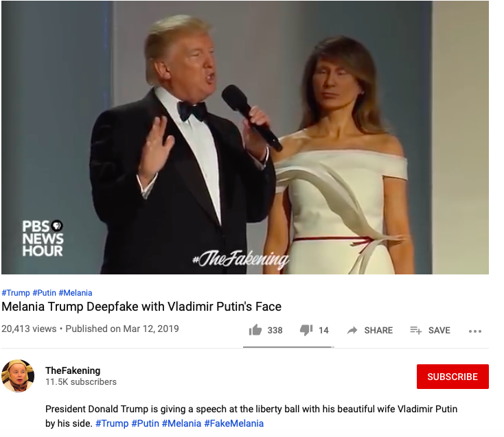Image resolution: width=504 pixels, height=437 pixels.
Task: Open the #Trump hashtag above the title
Action: pyautogui.click(x=15, y=293)
